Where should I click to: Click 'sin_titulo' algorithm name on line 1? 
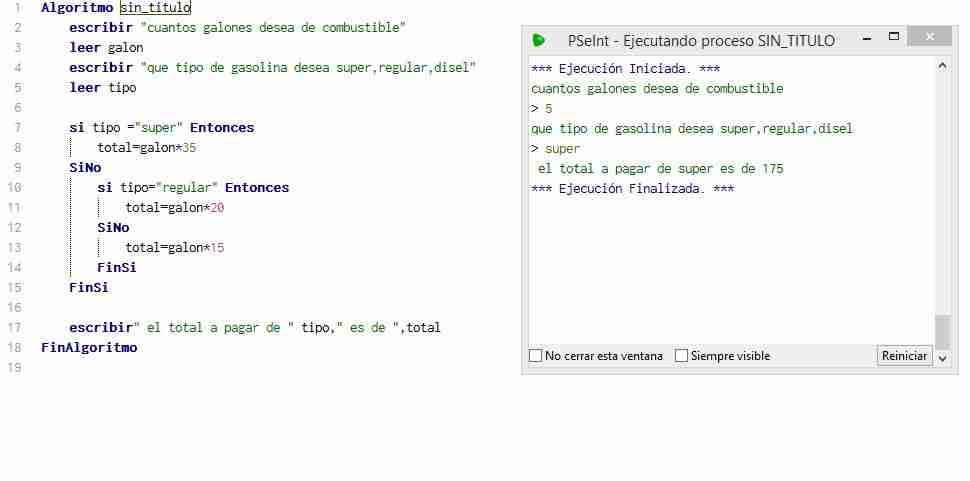155,8
